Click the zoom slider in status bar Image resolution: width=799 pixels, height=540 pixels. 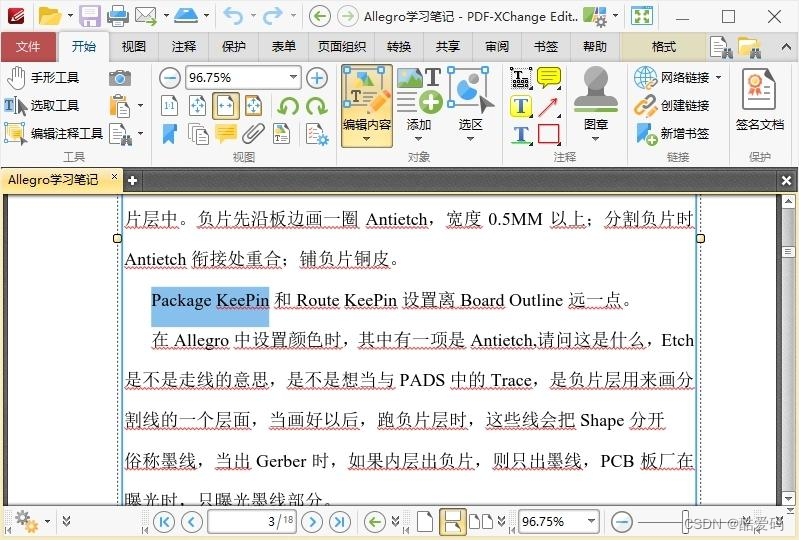[x=685, y=522]
